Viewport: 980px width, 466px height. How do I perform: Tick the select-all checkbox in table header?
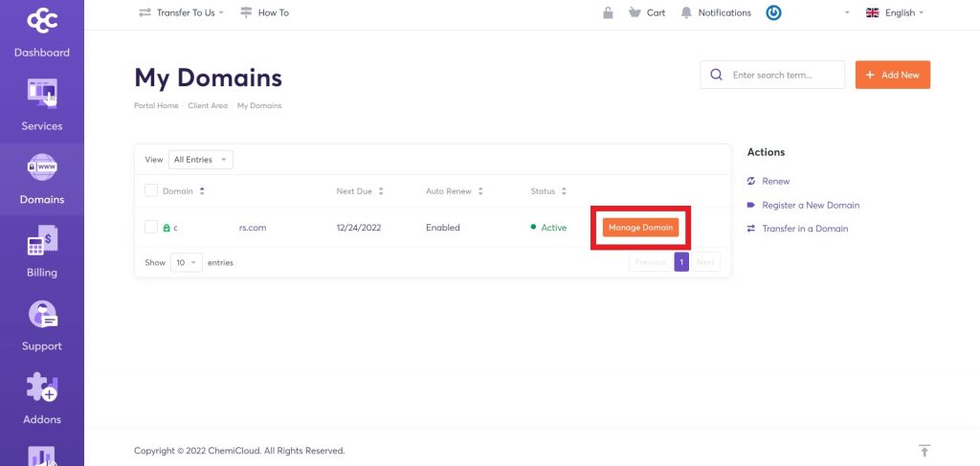coord(151,190)
